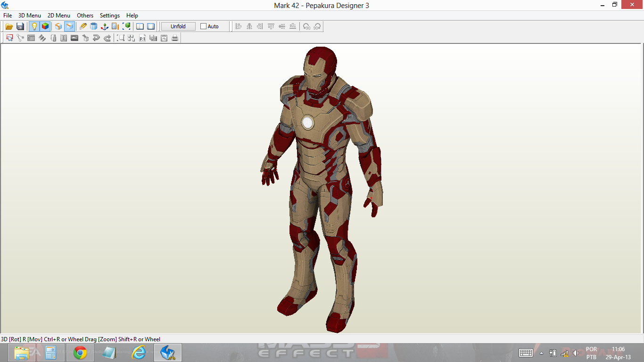Screen dimensions: 644x362
Task: Toggle the highlighted blue cube view icon
Action: [x=69, y=26]
